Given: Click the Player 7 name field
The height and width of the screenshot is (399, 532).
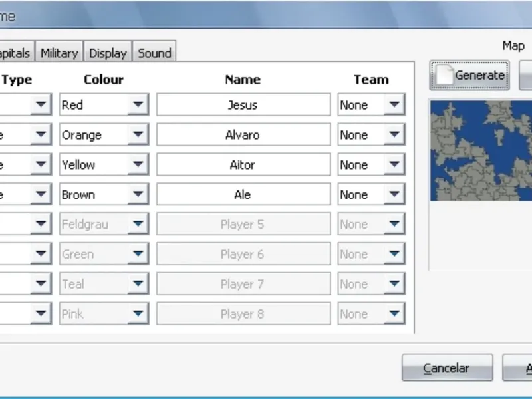Looking at the screenshot, I should (x=243, y=284).
